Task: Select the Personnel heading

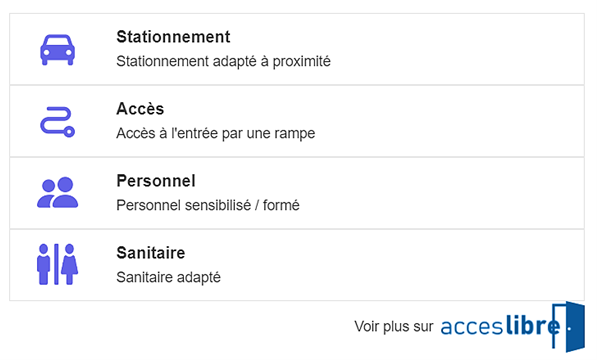Action: point(156,181)
